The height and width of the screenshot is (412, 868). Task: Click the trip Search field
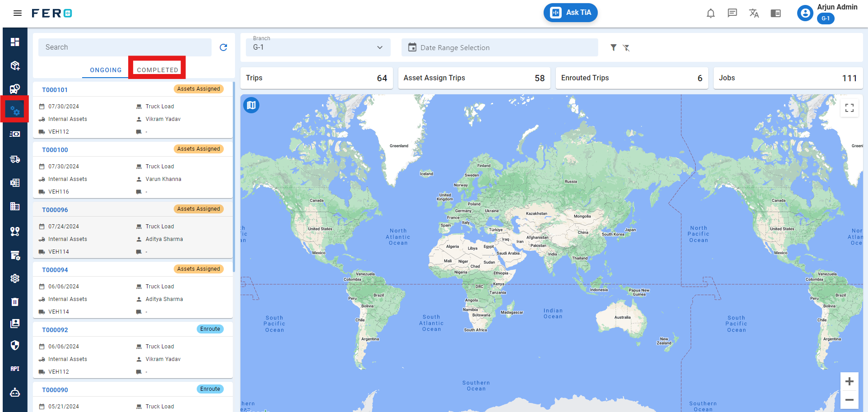pos(125,47)
